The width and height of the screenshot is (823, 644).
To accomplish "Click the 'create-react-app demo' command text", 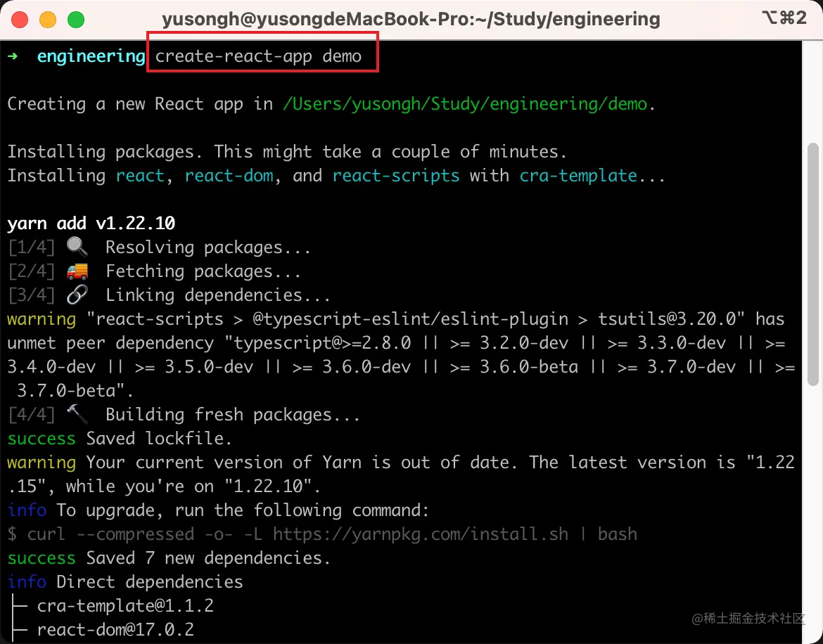I will [x=258, y=56].
